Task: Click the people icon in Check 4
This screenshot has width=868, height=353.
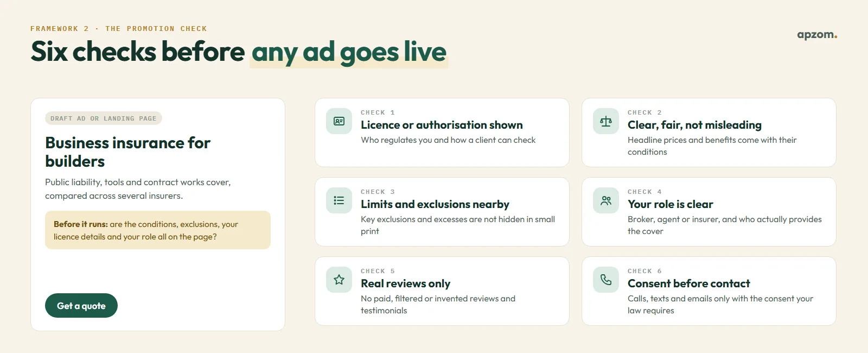Action: tap(606, 200)
